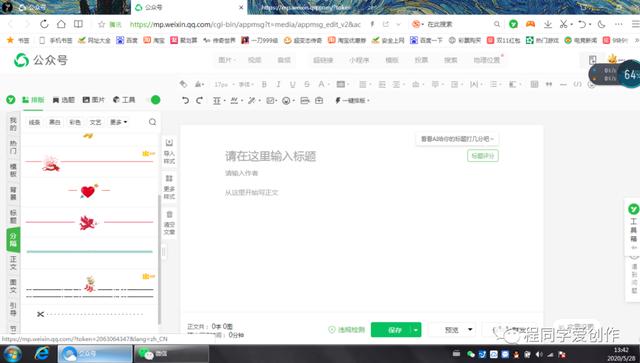Click the 导入样式 import icon
Viewport: 640px width, 363px height.
coord(169,151)
